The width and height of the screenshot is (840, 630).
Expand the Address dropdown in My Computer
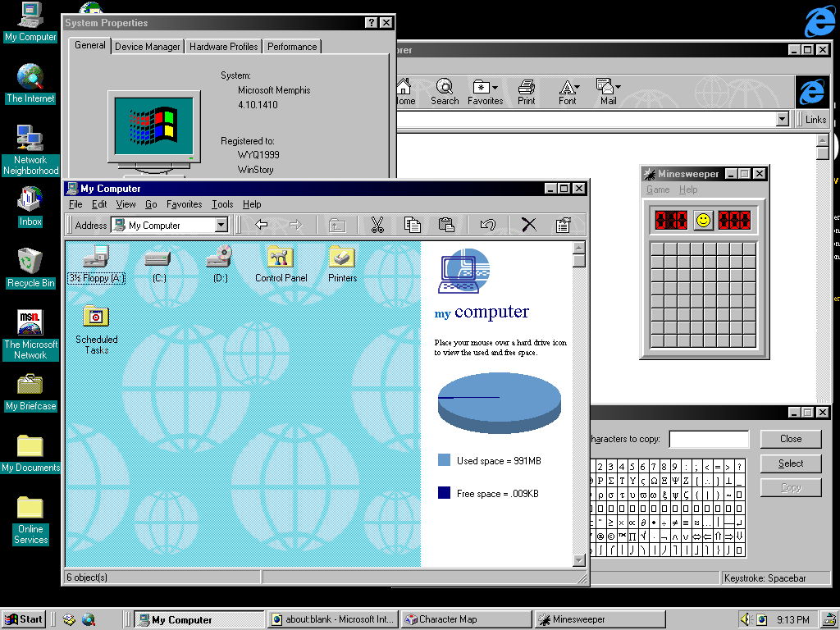(221, 225)
